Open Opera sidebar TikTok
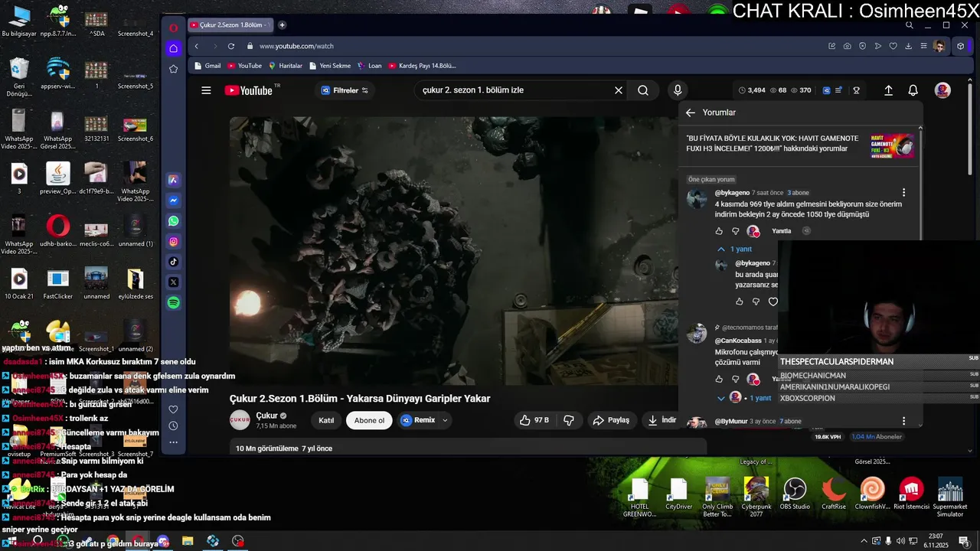 [174, 262]
